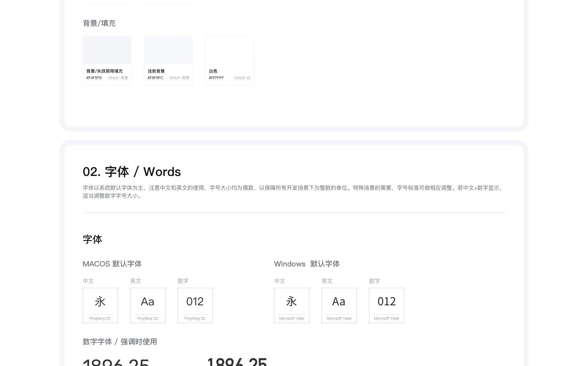Image resolution: width=588 pixels, height=366 pixels.
Task: Click the #F4F5F8 background fill color swatch
Action: 107,51
